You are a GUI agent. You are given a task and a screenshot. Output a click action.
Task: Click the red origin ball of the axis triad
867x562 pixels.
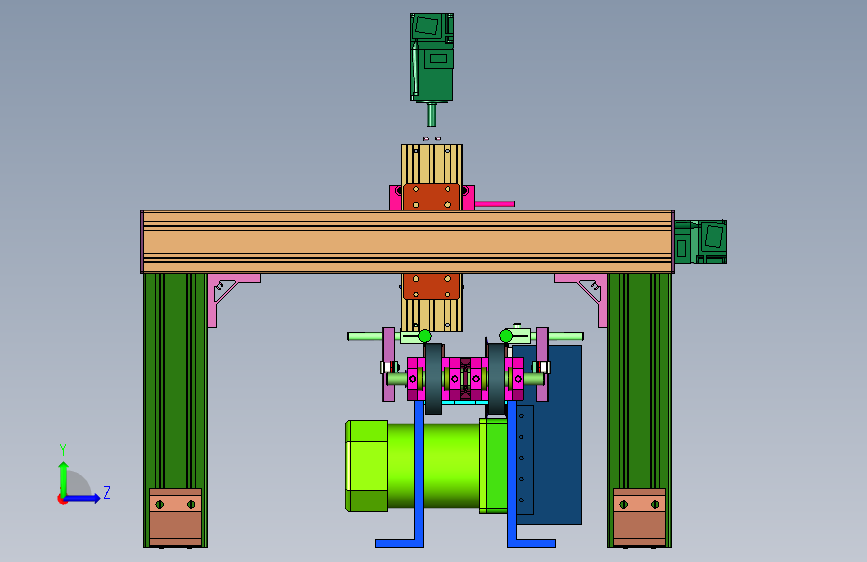tap(62, 499)
